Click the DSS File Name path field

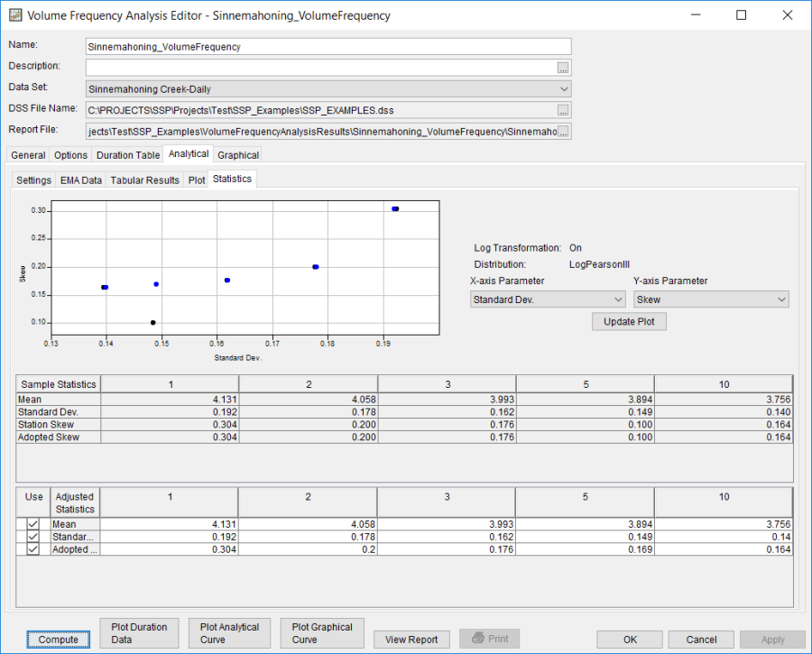[x=321, y=110]
